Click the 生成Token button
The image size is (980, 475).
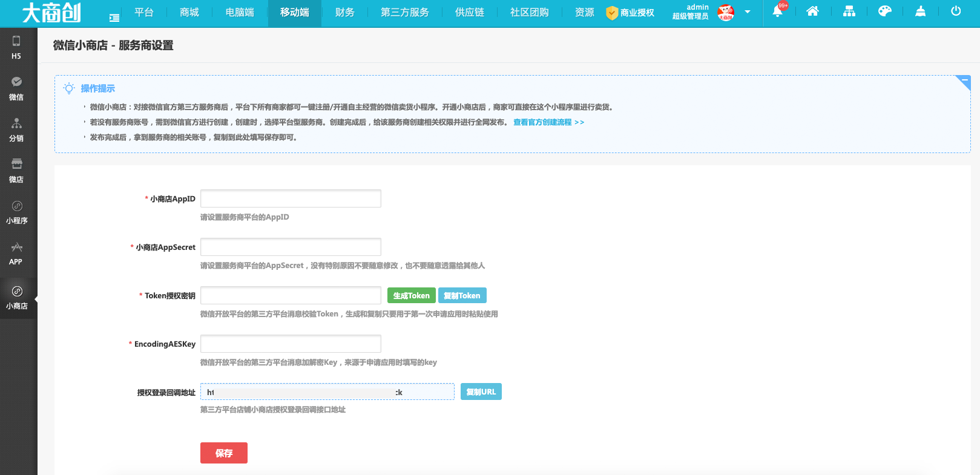pyautogui.click(x=411, y=295)
